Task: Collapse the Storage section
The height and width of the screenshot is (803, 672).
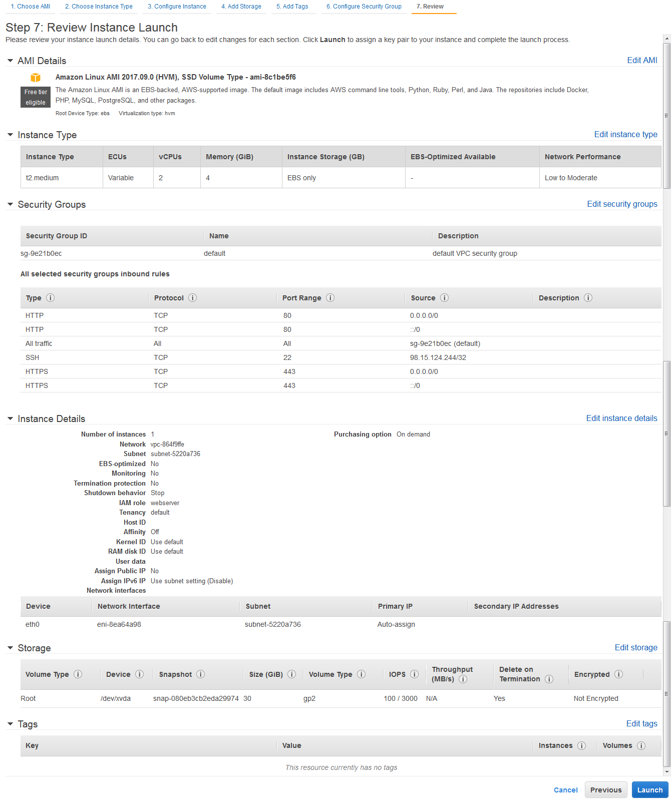Action: tap(10, 648)
